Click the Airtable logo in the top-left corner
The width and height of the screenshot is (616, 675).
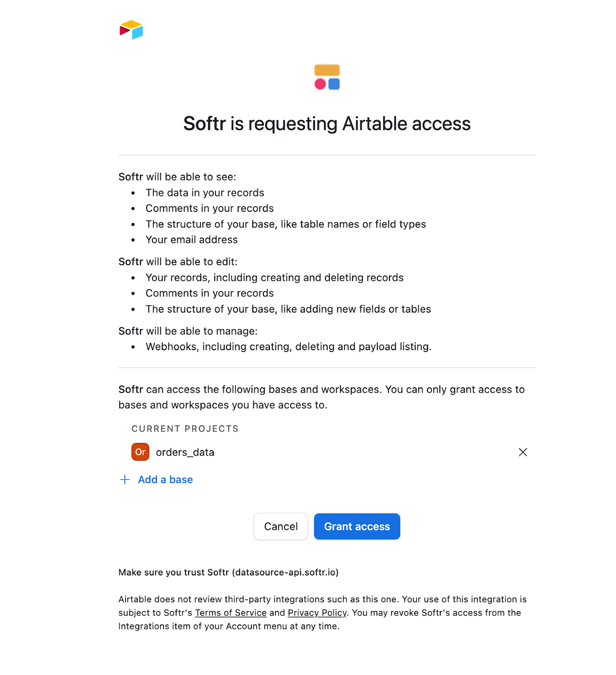tap(131, 30)
